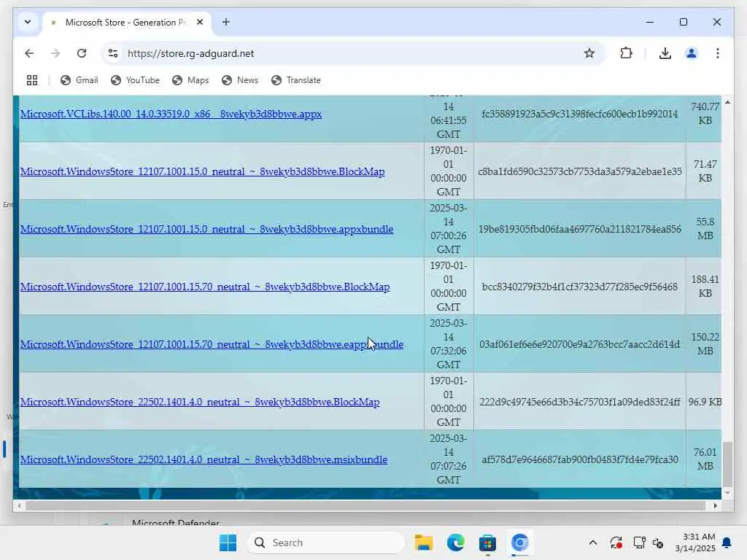Download Microsoft.VCLibs.140.00 x86 appx file

coord(171,114)
